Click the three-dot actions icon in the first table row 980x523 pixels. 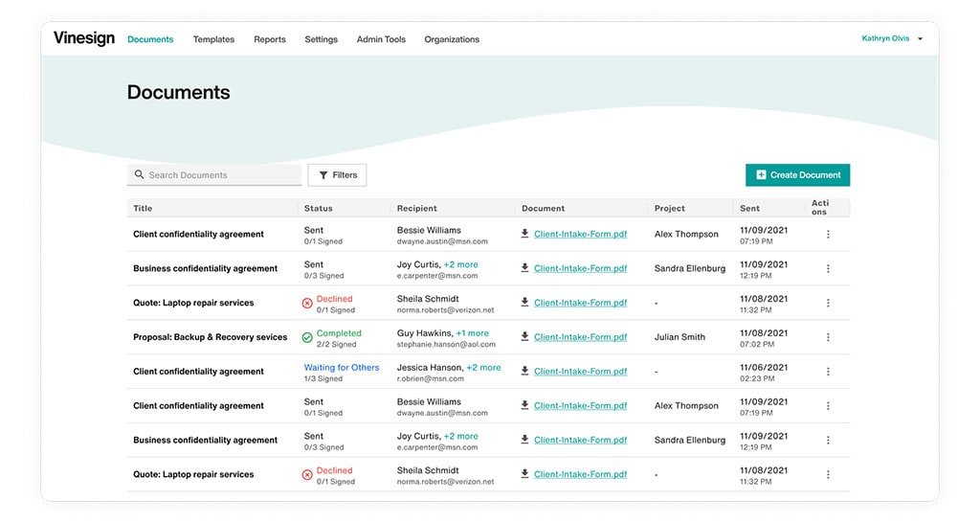coord(828,235)
